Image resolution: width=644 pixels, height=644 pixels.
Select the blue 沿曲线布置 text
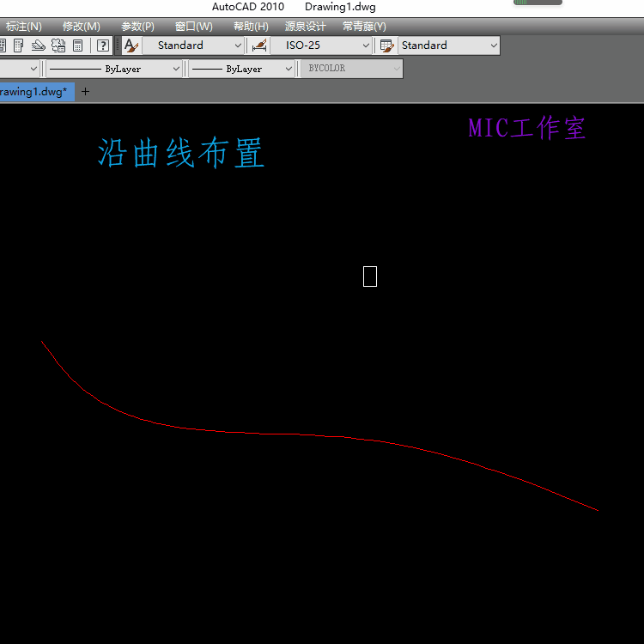pyautogui.click(x=180, y=153)
